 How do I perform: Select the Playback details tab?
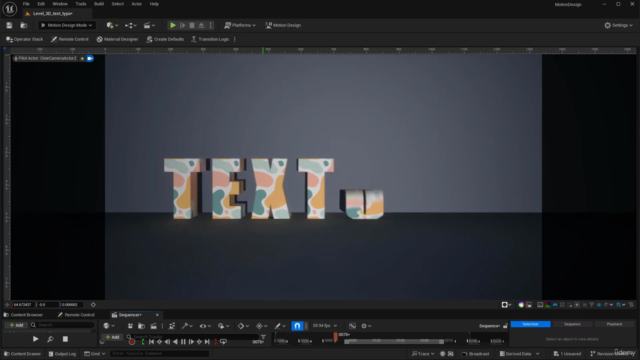(x=614, y=324)
